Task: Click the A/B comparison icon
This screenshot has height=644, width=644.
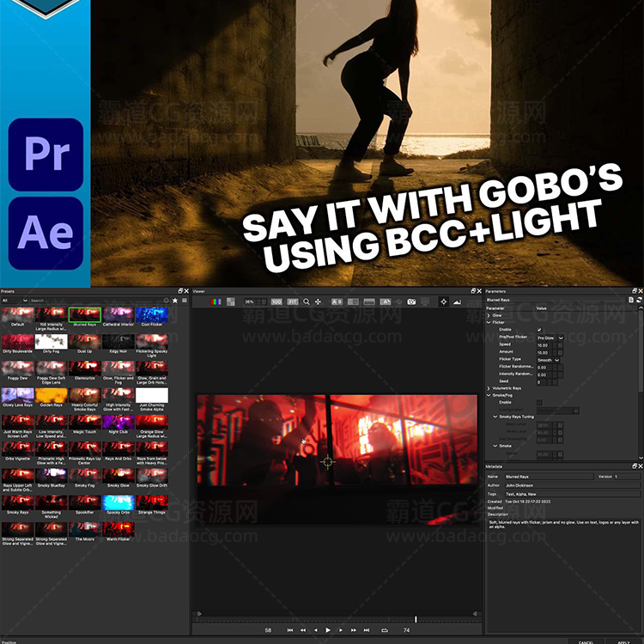Action: (x=337, y=302)
